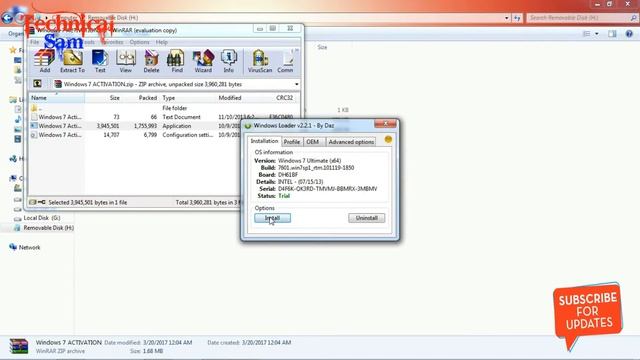Close the Windows Loader dialog
Screen dimensions: 640x360
click(385, 124)
